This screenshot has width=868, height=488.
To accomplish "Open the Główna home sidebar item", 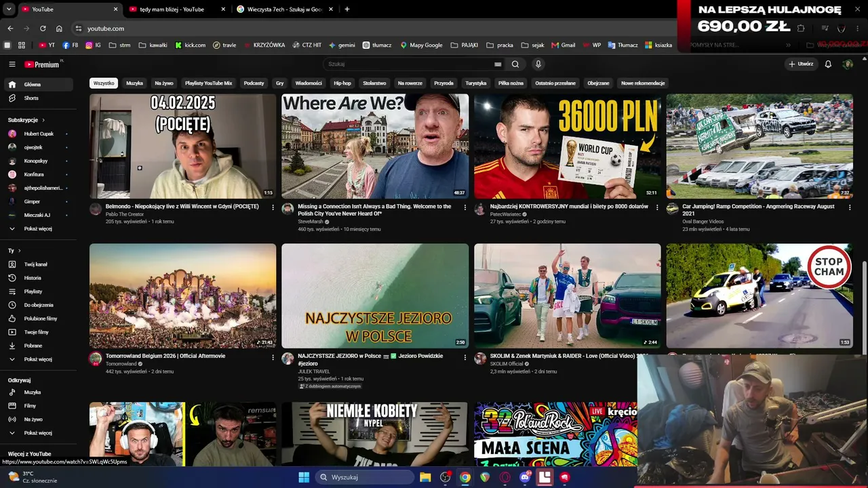I will pos(38,85).
